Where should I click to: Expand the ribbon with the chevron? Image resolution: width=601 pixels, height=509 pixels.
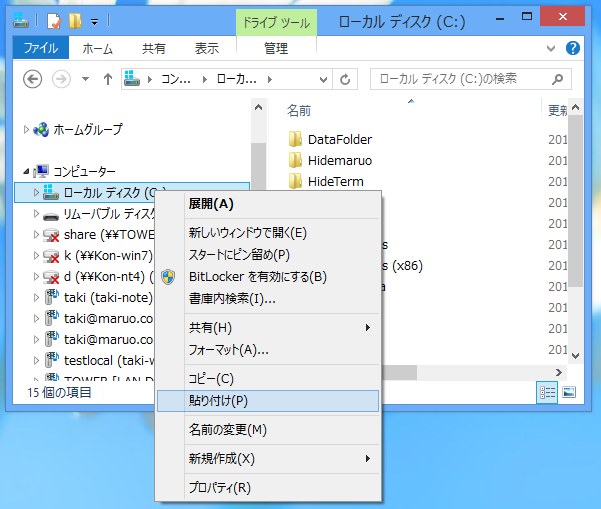tap(551, 48)
